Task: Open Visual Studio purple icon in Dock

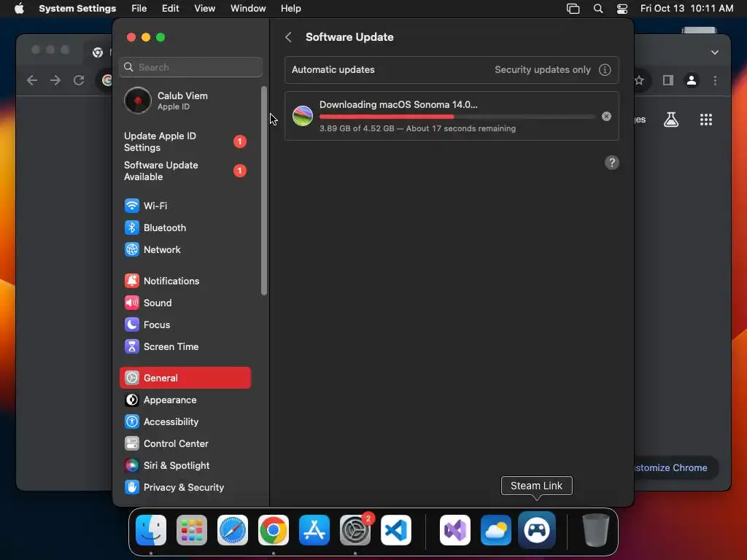Action: point(455,530)
